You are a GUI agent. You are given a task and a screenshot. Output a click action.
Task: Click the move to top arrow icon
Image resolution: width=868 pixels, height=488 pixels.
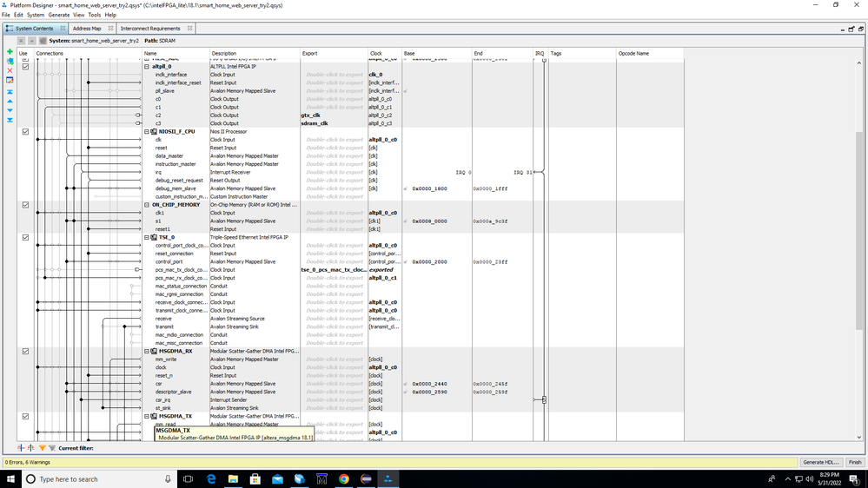[10, 92]
